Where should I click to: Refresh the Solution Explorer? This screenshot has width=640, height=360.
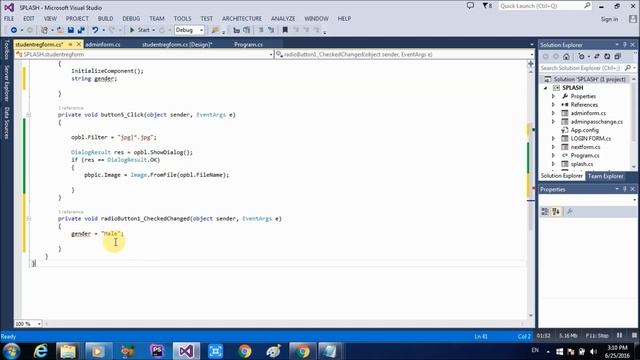click(607, 56)
